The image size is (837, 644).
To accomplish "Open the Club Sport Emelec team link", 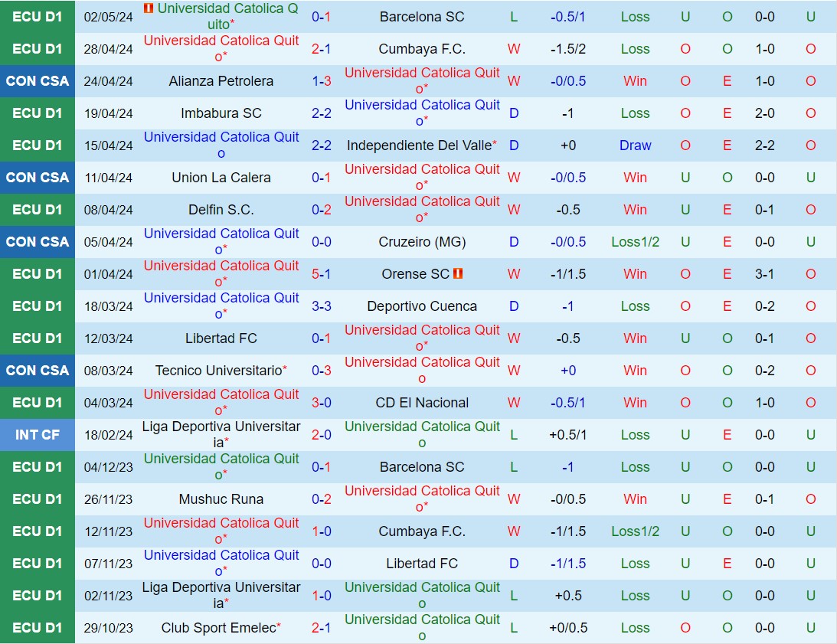I will 218,627.
